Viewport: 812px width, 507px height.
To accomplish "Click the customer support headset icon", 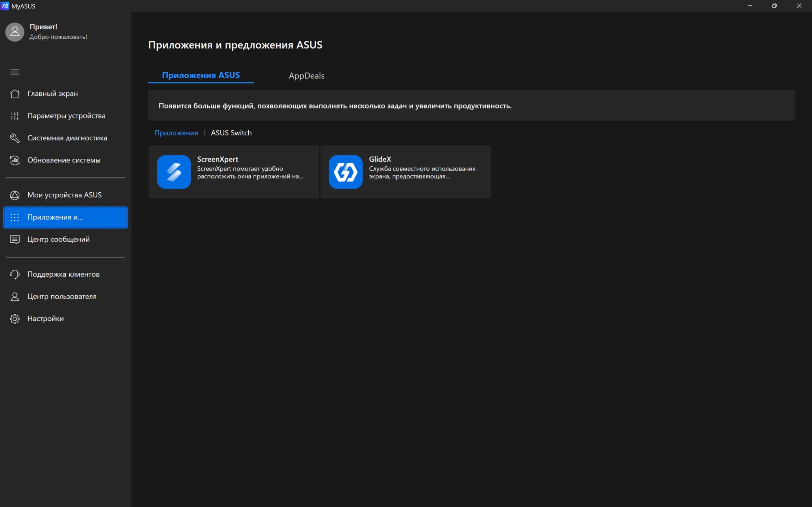I will (15, 274).
